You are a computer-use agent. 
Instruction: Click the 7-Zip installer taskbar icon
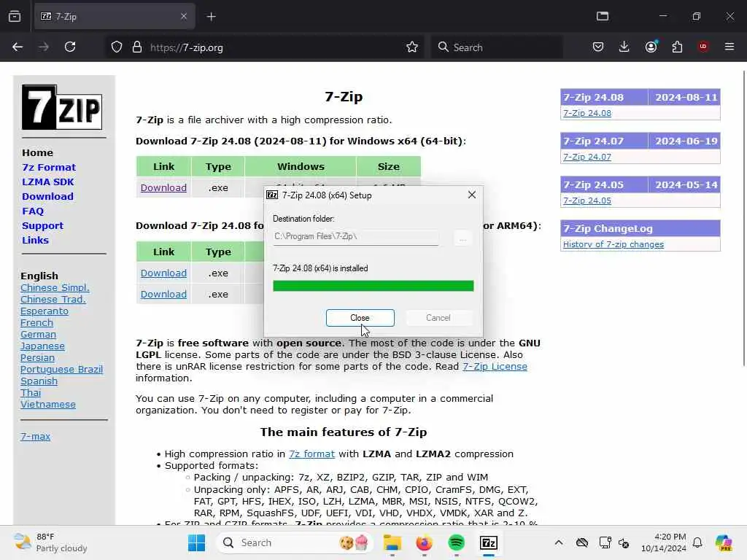click(x=489, y=542)
